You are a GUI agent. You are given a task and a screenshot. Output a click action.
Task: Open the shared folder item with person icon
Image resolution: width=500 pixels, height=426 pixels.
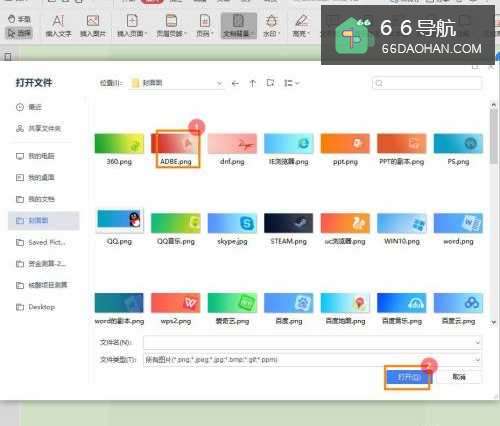coord(38,128)
